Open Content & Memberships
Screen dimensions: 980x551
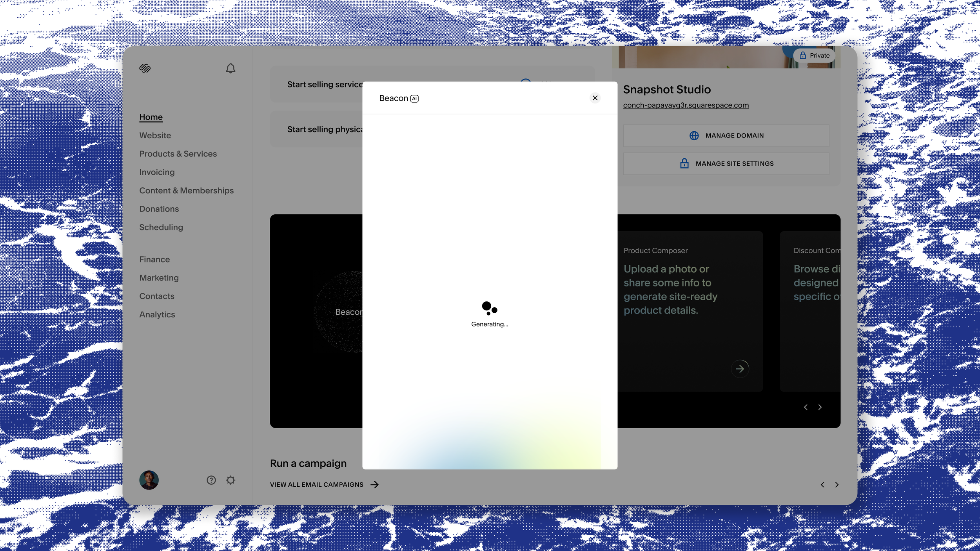[x=187, y=191]
